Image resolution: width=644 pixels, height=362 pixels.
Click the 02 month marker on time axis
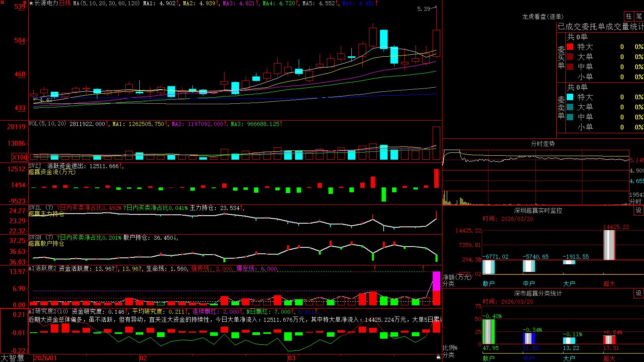coord(143,358)
